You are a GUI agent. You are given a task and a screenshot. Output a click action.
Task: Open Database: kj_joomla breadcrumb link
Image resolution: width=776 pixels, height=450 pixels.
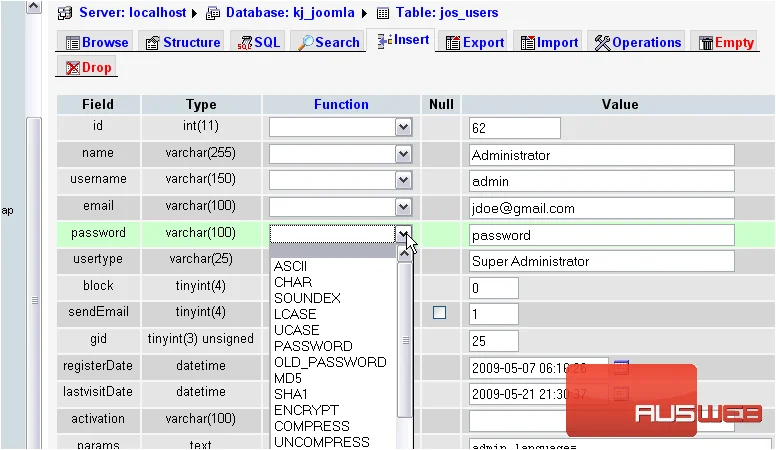tap(290, 13)
